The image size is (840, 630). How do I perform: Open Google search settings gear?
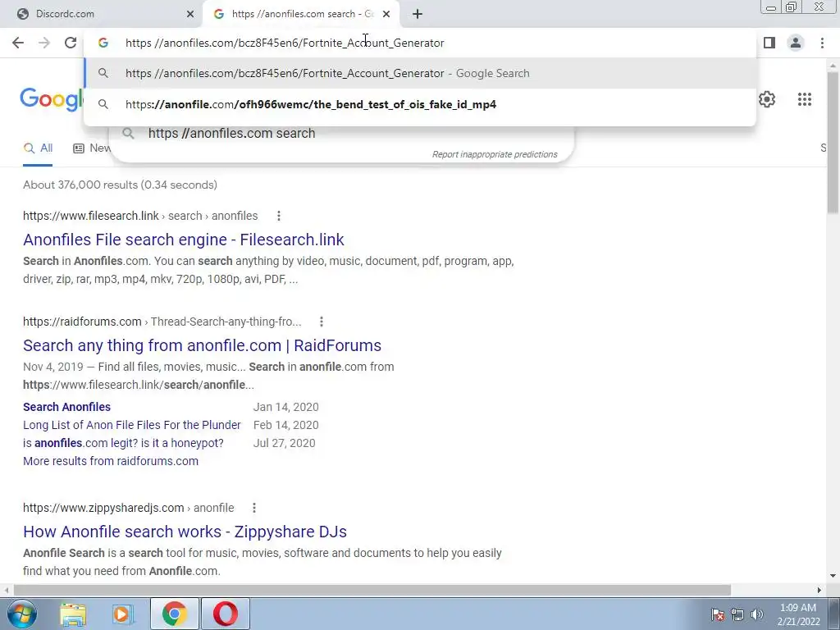[767, 99]
